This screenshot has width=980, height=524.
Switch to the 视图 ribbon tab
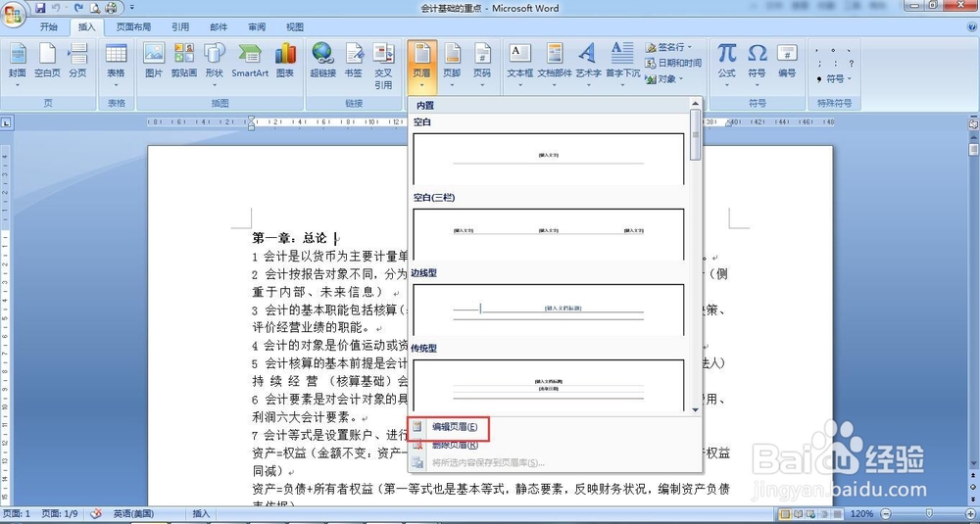pos(295,26)
